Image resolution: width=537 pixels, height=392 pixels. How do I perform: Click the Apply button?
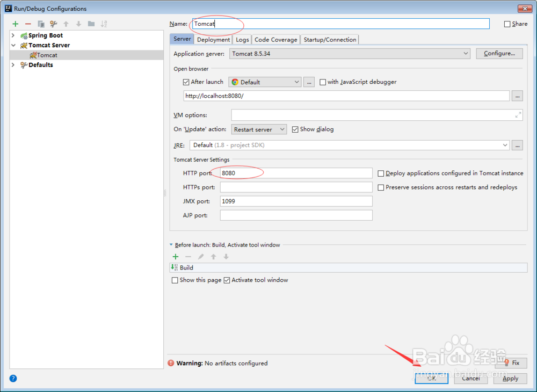(x=510, y=378)
